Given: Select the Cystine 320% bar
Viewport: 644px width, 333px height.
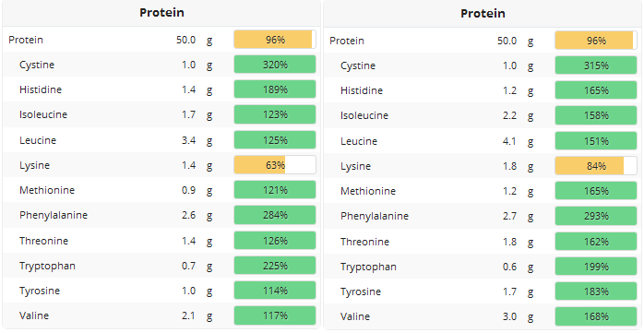Looking at the screenshot, I should [275, 65].
